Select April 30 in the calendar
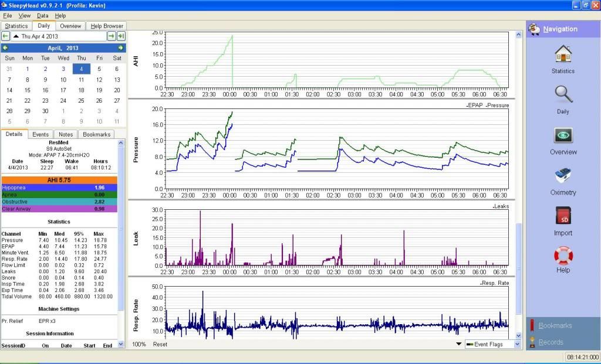601x364 pixels. [x=45, y=111]
